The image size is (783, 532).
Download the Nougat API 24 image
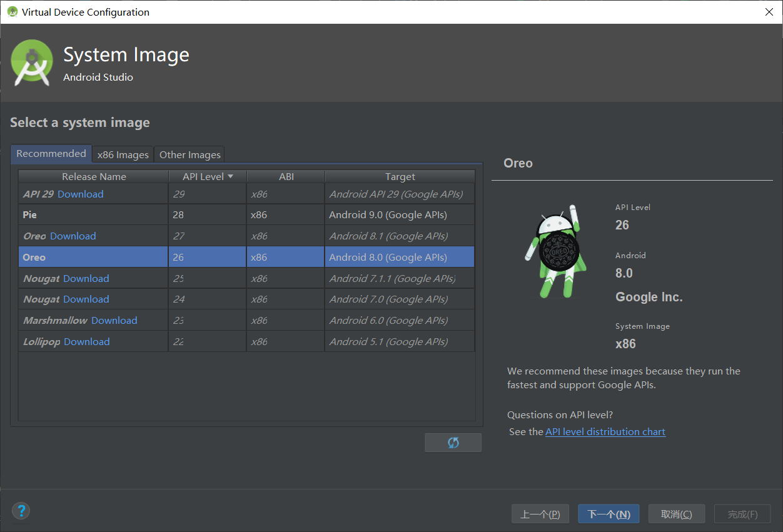(86, 299)
